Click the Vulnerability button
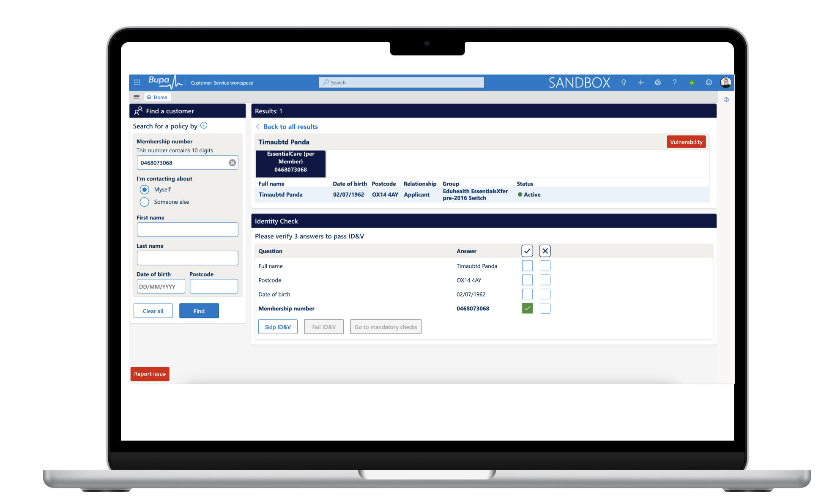Viewport: 821px width, 504px height. (686, 142)
